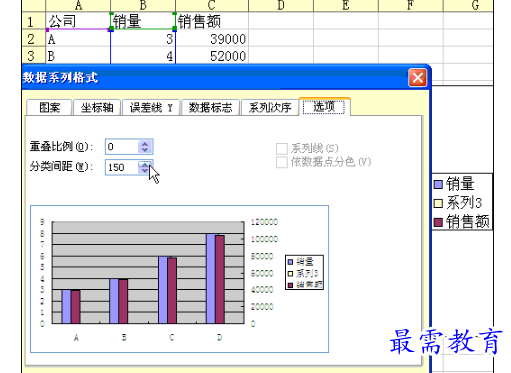The image size is (511, 373).
Task: Click column D header
Action: coord(281,6)
